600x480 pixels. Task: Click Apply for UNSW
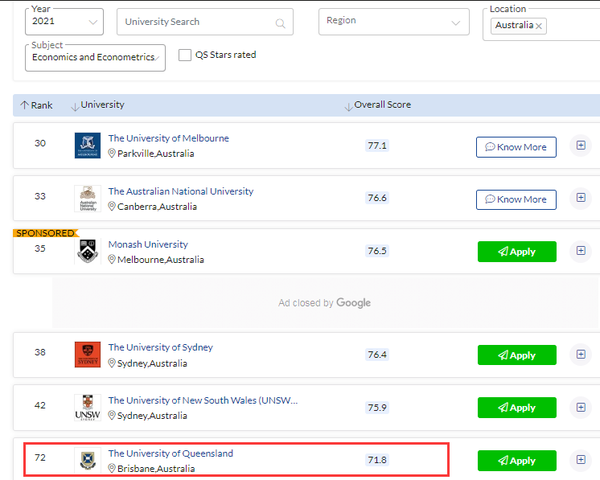click(x=517, y=408)
